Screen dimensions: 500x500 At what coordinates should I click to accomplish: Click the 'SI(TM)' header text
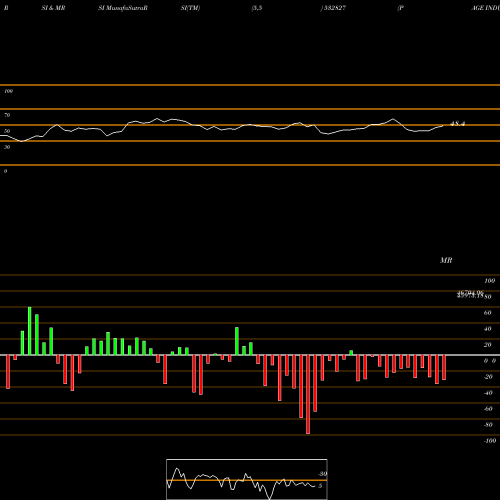tap(190, 8)
